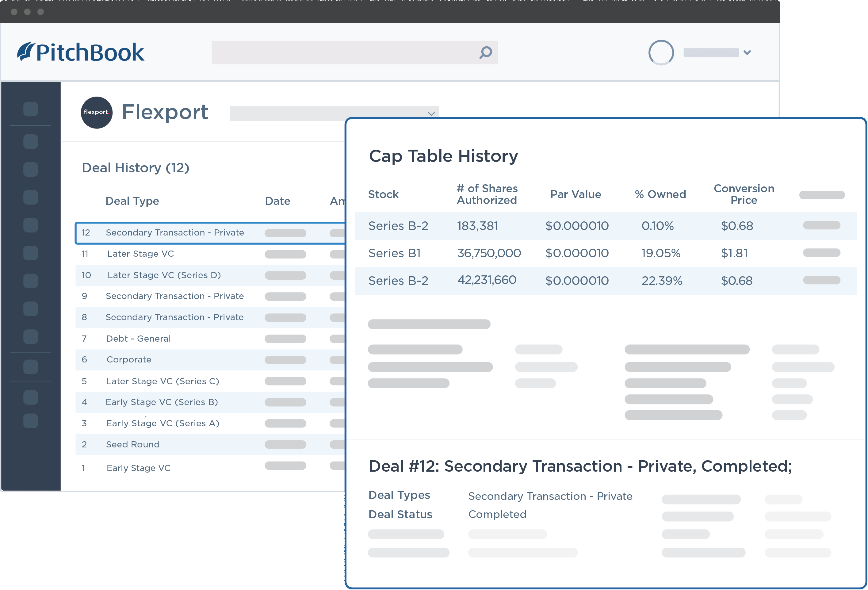Click the circular user avatar

tap(661, 52)
